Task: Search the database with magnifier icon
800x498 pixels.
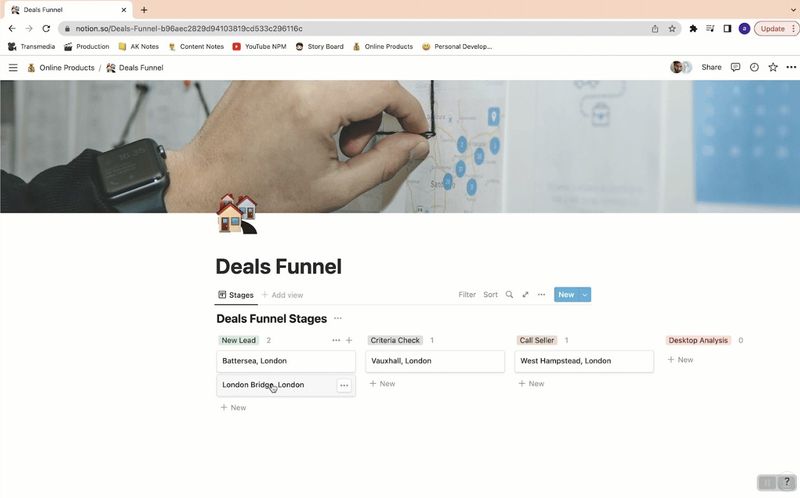Action: pyautogui.click(x=509, y=295)
